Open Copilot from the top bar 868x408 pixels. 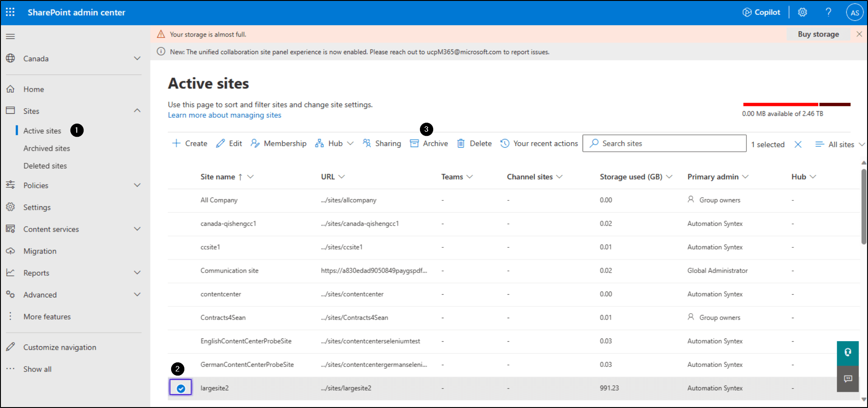pyautogui.click(x=761, y=12)
